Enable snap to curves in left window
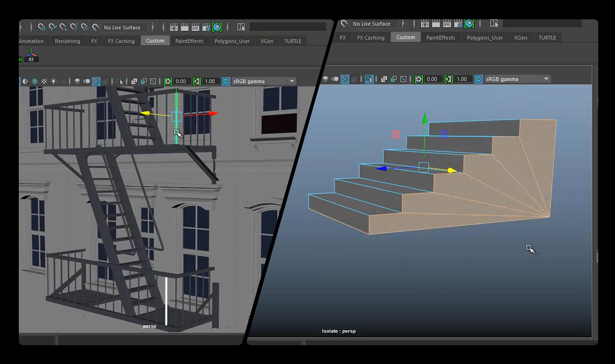Screen dimensions: 615x364 (x=52, y=27)
